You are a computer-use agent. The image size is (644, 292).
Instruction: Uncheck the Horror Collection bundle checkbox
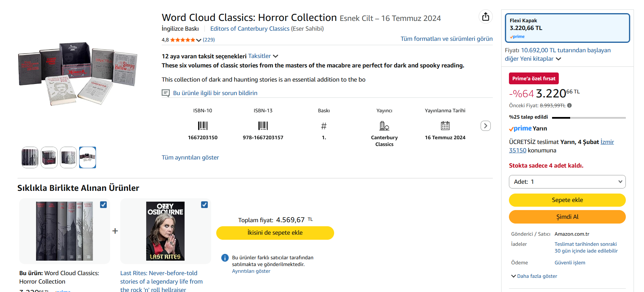(103, 205)
